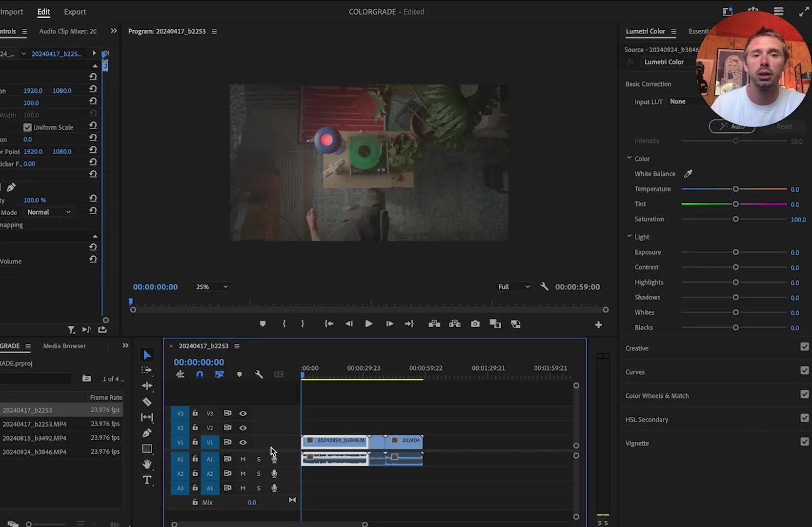Disable the Vignette checkbox
Viewport: 812px width, 527px height.
point(805,442)
